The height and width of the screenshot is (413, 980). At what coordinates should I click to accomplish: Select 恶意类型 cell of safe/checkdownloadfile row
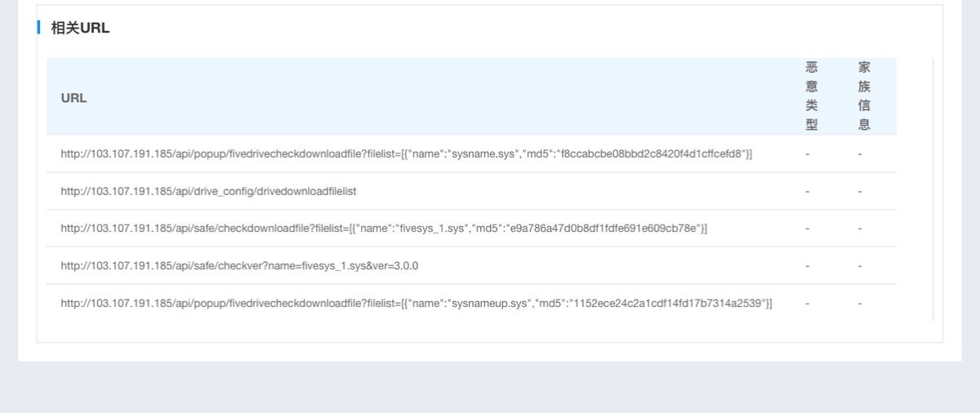(x=808, y=229)
